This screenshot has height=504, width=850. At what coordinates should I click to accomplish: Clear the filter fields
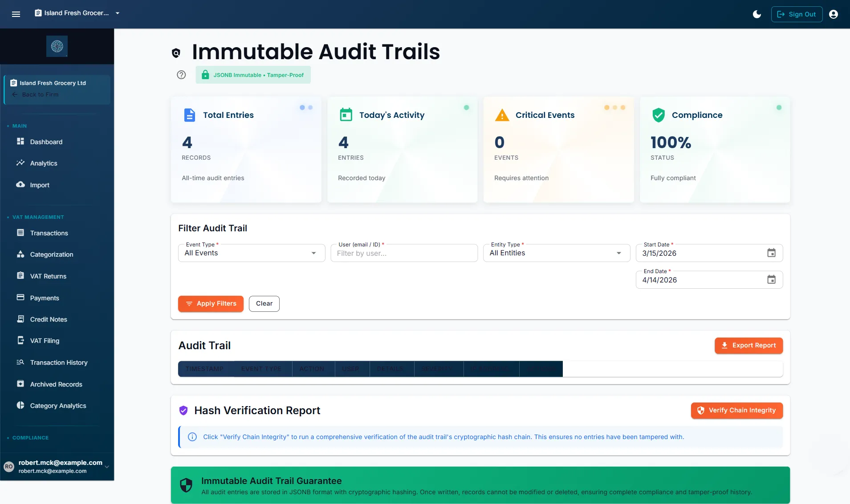[x=264, y=304]
